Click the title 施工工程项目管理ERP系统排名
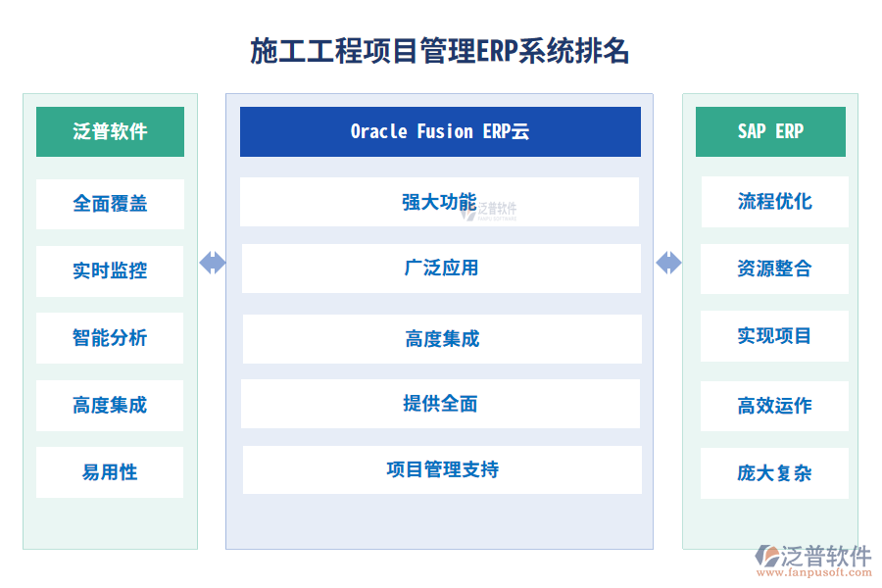Screen dimensions: 882x588 coord(440,51)
